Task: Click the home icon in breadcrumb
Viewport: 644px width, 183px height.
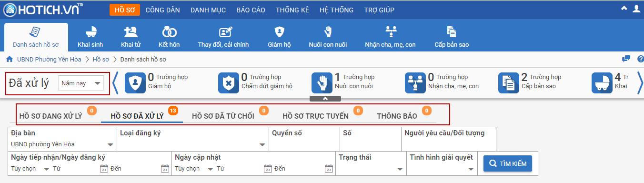Action: (9, 60)
